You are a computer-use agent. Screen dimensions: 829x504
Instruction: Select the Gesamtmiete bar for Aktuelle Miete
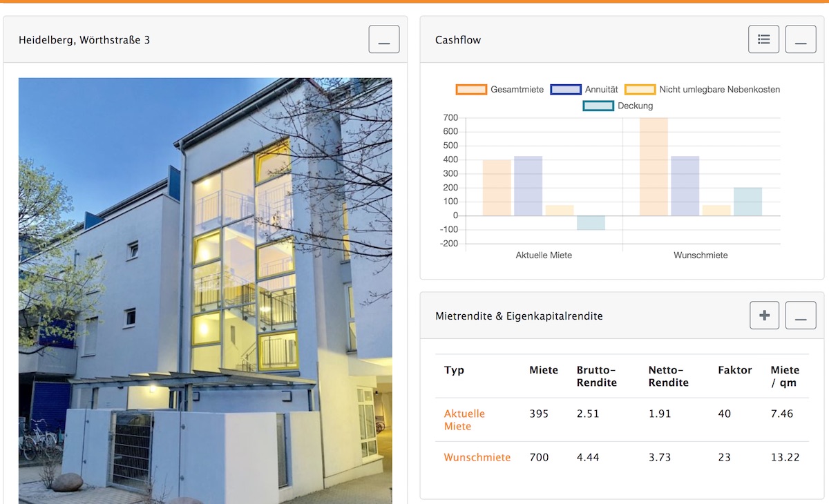(x=497, y=188)
